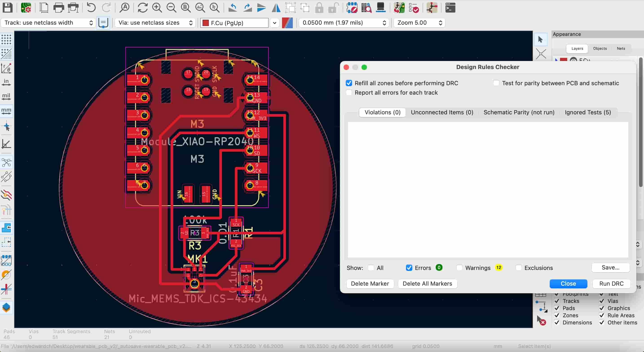
Task: Switch to Unconnected Items tab
Action: [x=442, y=112]
